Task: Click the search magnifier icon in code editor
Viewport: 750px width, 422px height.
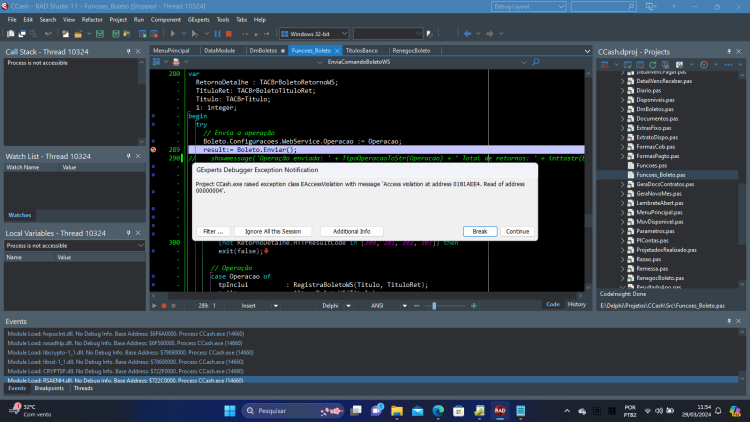Action: pyautogui.click(x=536, y=62)
